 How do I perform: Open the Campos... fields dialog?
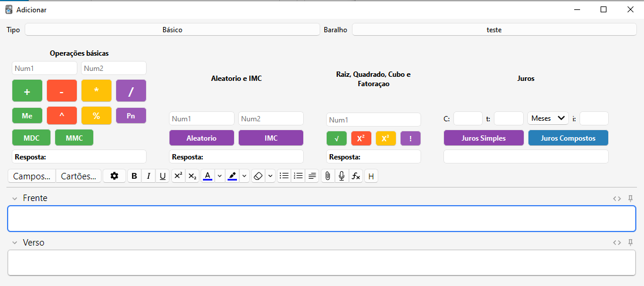[32, 176]
